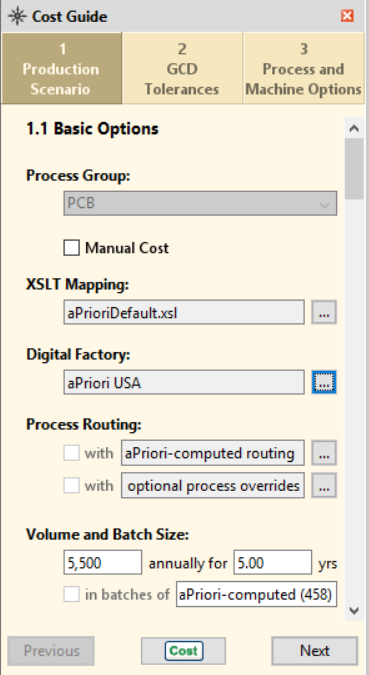Browse Digital Factory selection
Screen dimensions: 369x675
pos(324,382)
